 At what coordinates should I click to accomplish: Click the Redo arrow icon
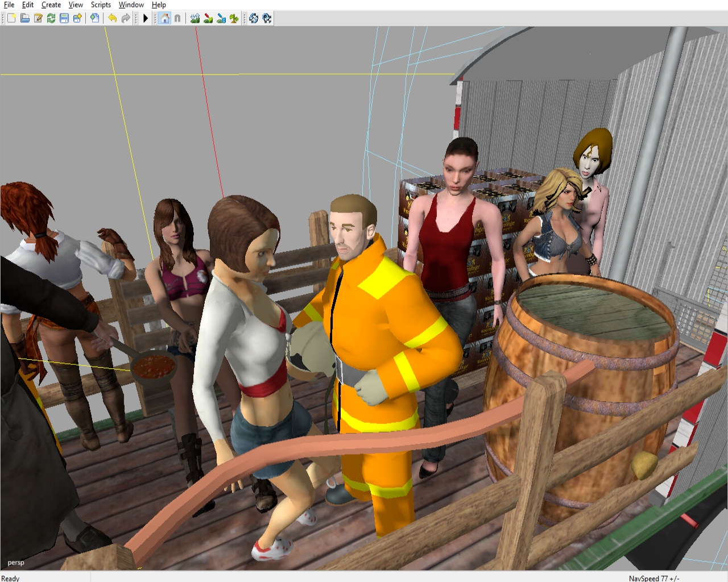[x=126, y=18]
